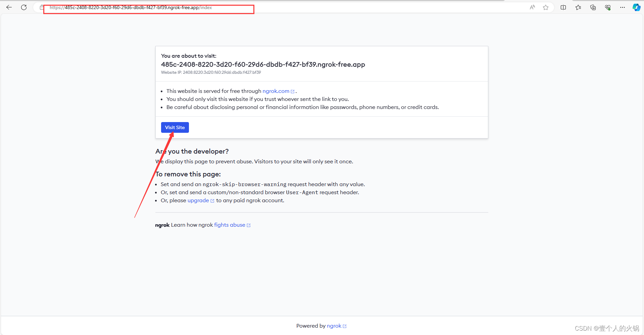
Task: Open the Browser essentials heart icon
Action: point(608,7)
